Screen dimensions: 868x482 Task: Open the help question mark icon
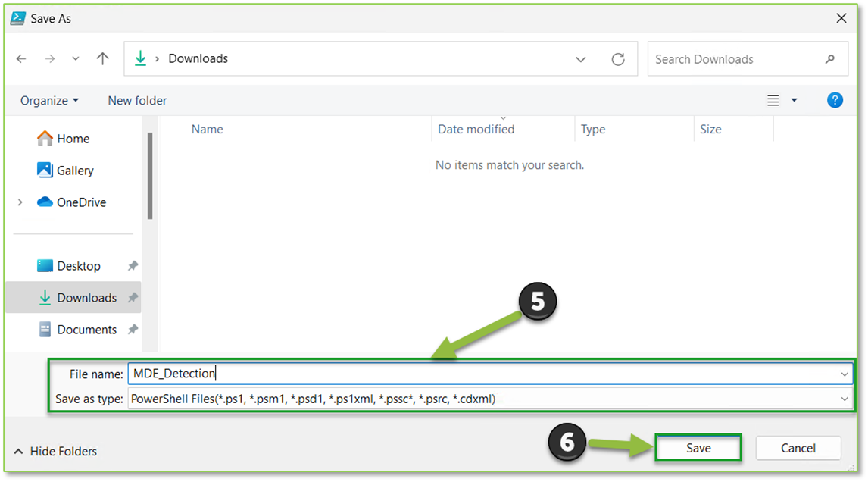point(835,100)
